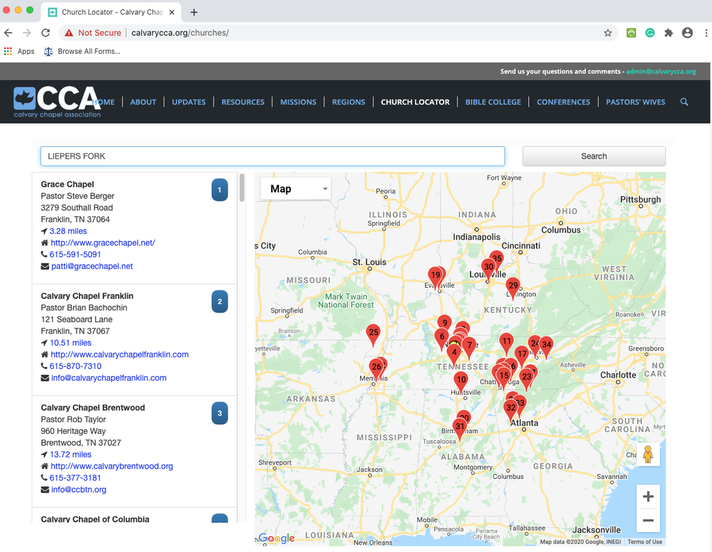Open the PASTORS' WIVES menu item

point(635,102)
